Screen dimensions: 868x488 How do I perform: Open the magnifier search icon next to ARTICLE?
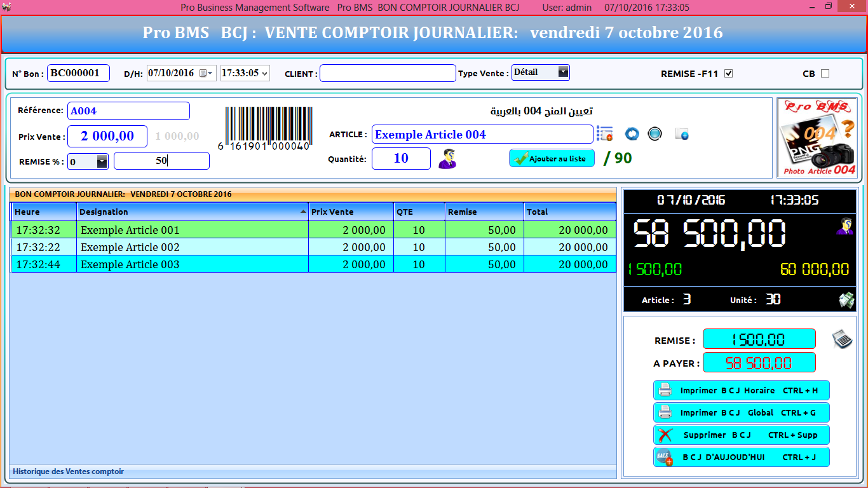coord(655,133)
